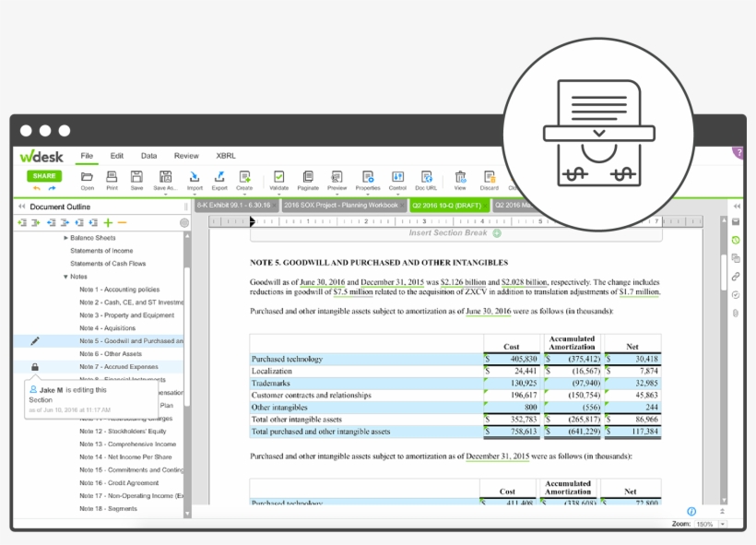The image size is (756, 545).
Task: Click the paperclip attachment sidebar icon
Action: click(736, 313)
